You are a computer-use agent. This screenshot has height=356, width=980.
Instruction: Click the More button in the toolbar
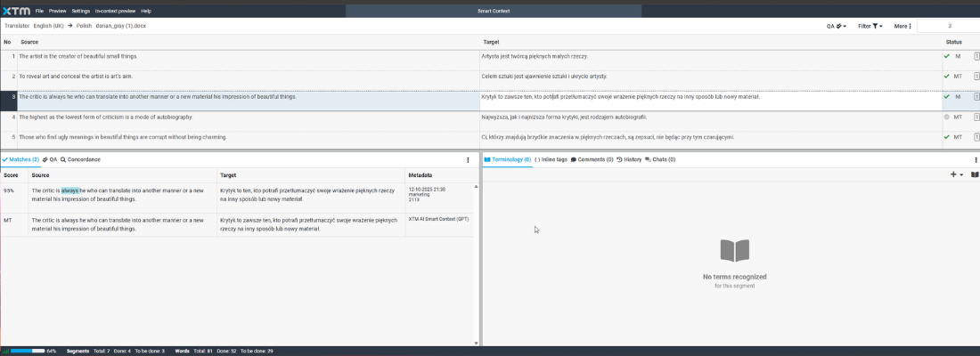tap(902, 26)
